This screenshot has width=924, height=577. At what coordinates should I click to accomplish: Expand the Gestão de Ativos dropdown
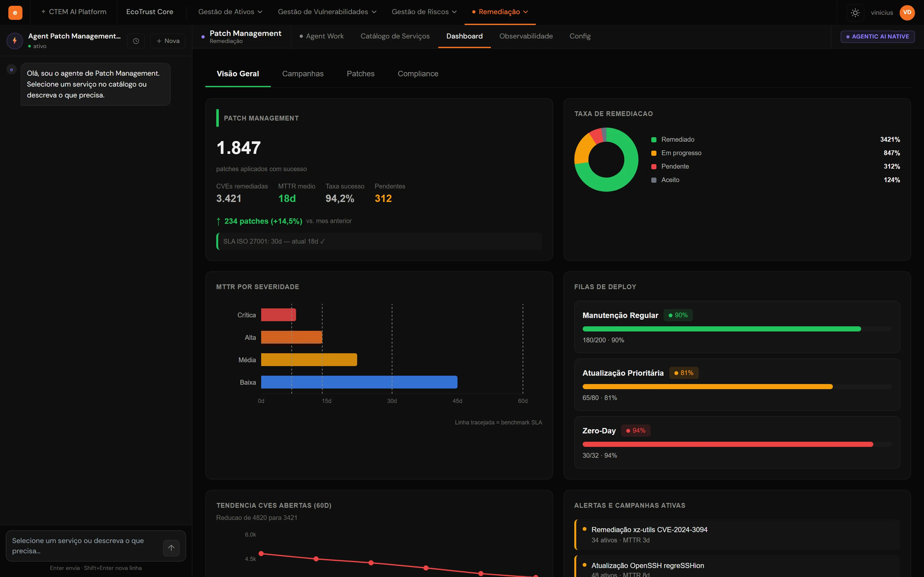click(230, 12)
